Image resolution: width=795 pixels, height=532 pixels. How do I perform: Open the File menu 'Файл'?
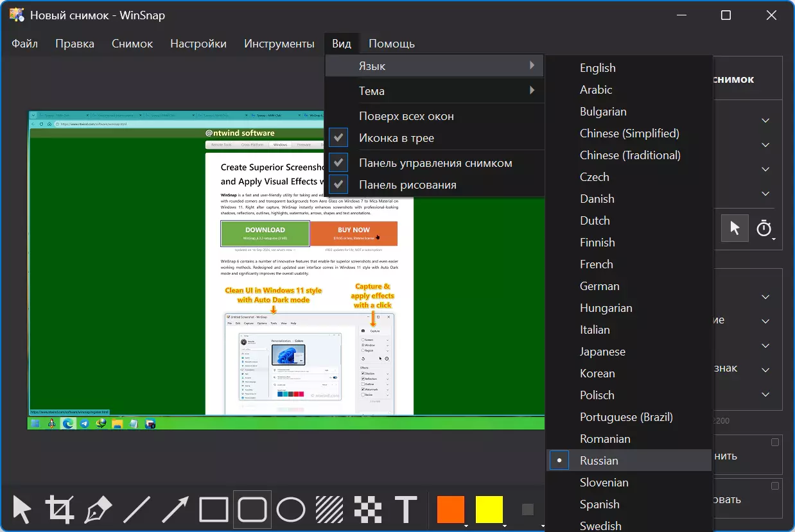(x=24, y=44)
